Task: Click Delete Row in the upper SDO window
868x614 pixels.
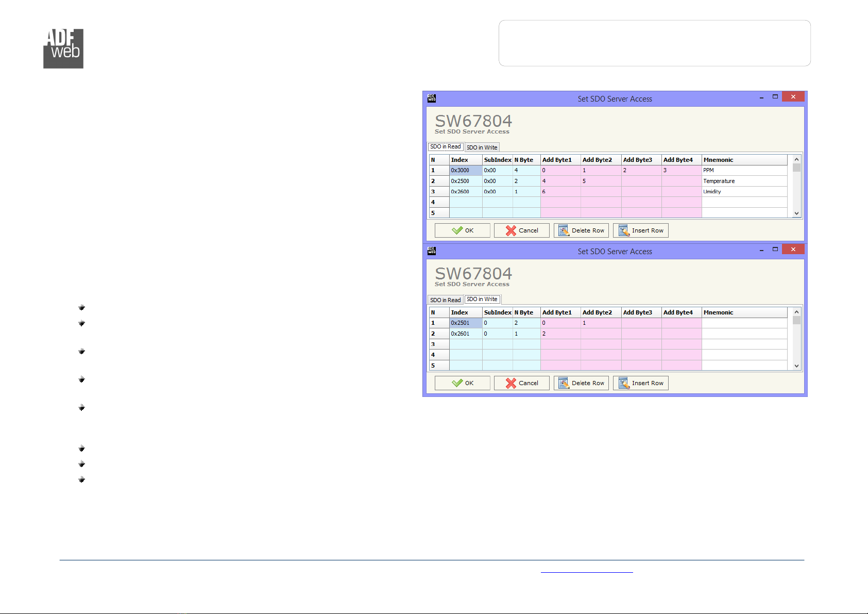Action: pyautogui.click(x=581, y=230)
